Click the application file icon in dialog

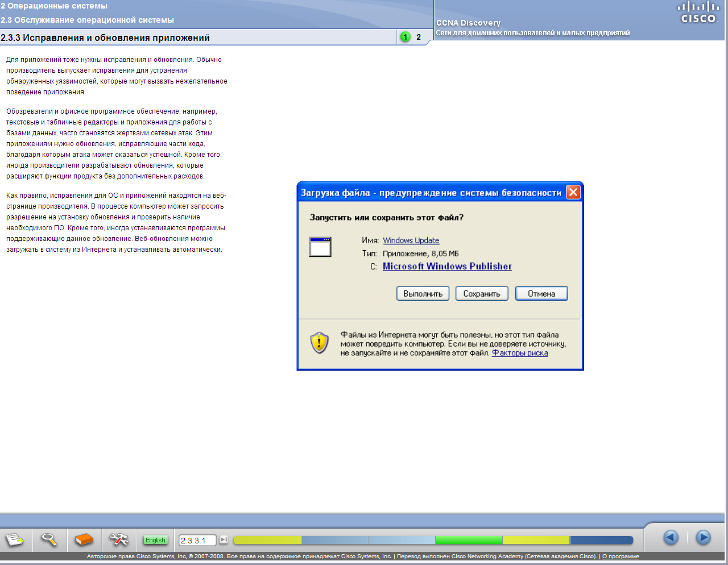click(x=320, y=247)
